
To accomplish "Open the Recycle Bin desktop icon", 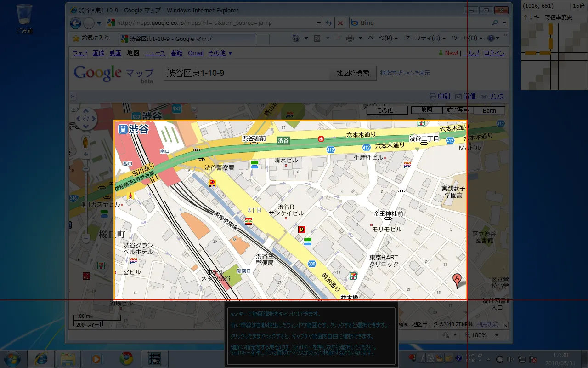I will pos(24,19).
